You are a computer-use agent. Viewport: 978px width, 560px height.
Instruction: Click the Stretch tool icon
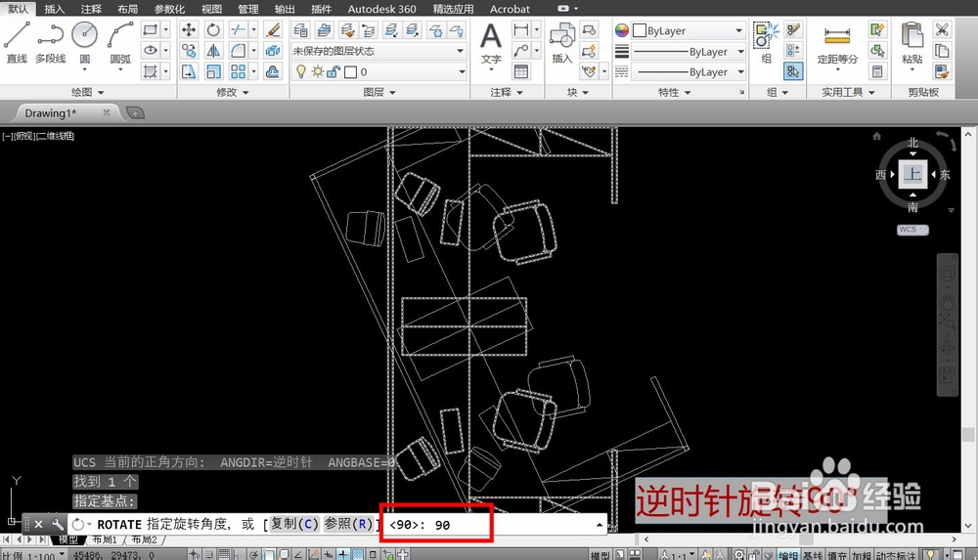coord(189,71)
